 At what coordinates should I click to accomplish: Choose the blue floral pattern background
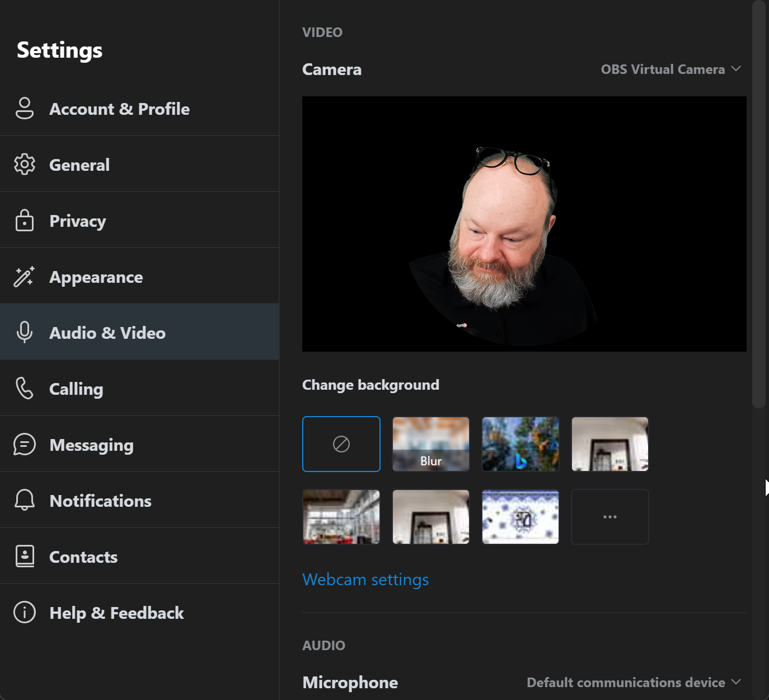[521, 517]
